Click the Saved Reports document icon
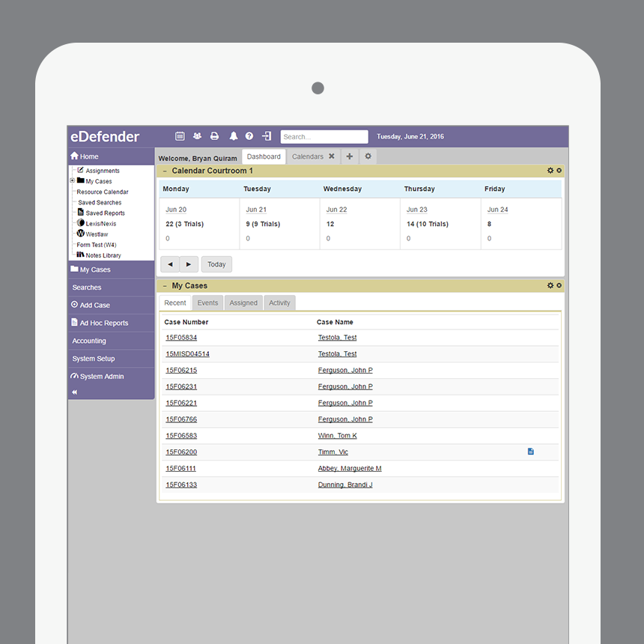644x644 pixels. (81, 212)
